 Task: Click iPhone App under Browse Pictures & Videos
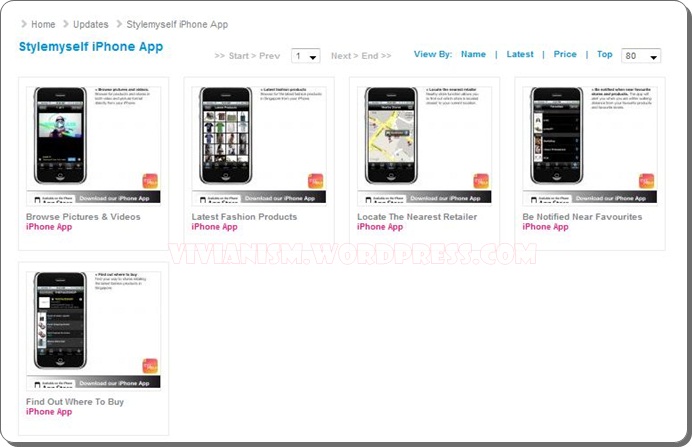click(49, 227)
